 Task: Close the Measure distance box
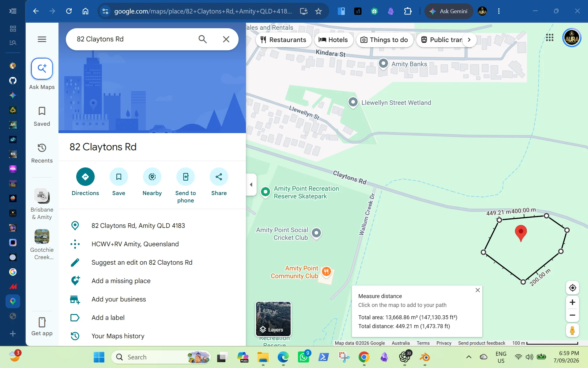(477, 290)
